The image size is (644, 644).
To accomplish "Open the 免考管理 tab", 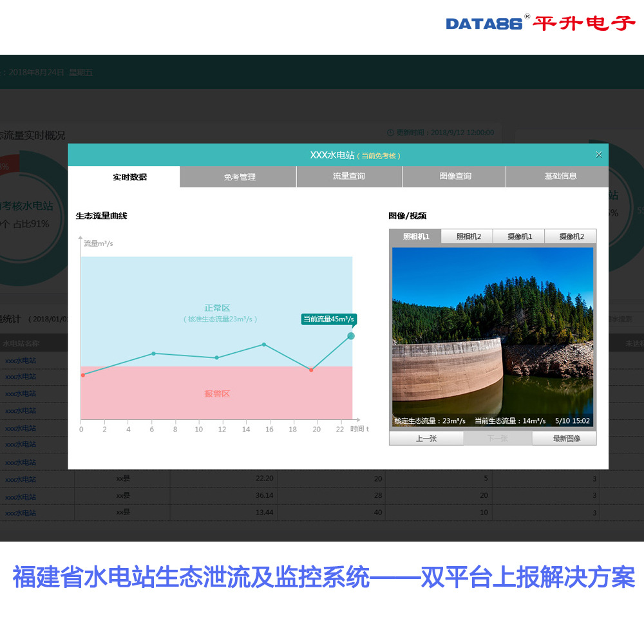I will (x=238, y=176).
